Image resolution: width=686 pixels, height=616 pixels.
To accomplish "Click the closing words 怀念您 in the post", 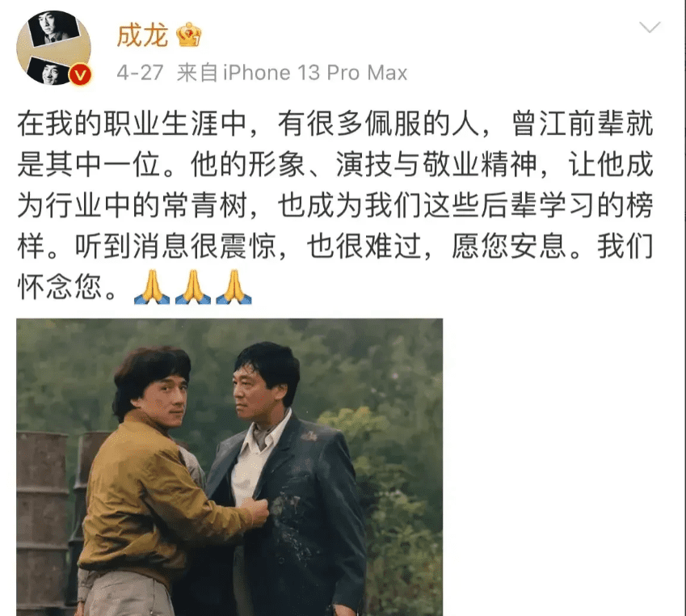I will tap(61, 287).
